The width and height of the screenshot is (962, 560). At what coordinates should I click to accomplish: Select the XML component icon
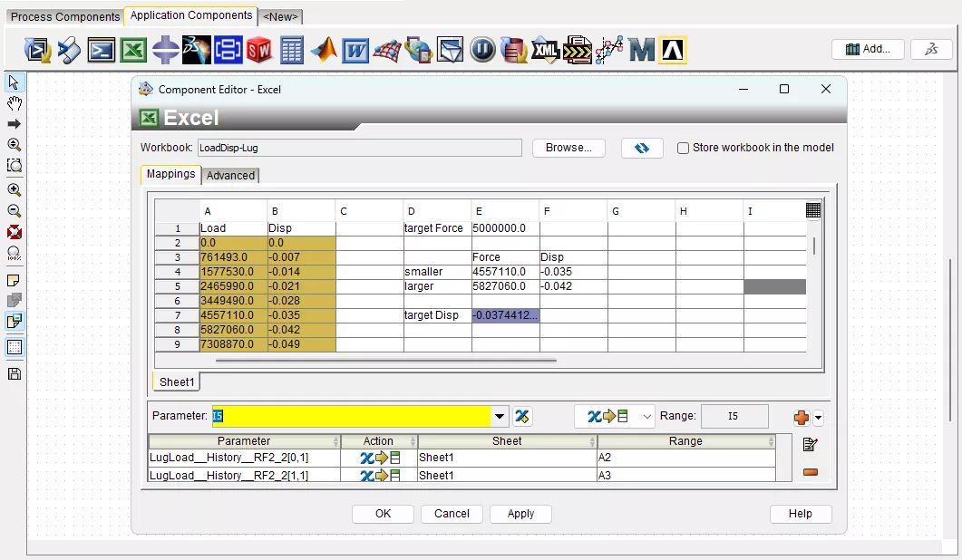pos(545,50)
